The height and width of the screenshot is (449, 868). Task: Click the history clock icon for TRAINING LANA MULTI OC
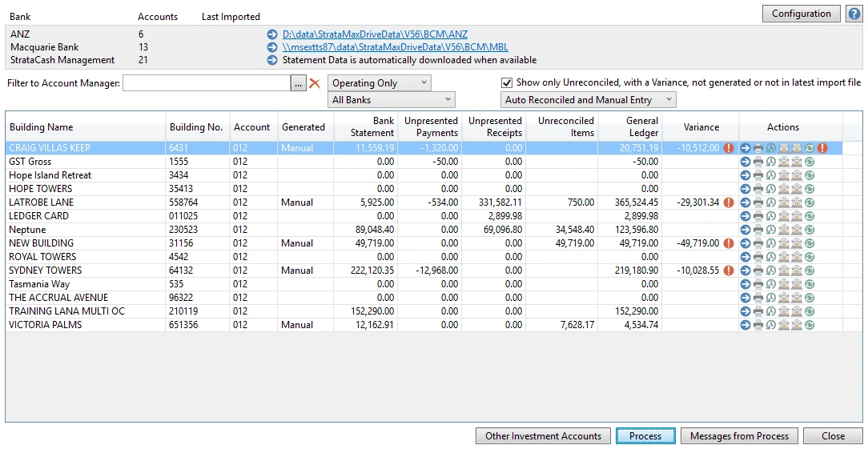tap(771, 311)
